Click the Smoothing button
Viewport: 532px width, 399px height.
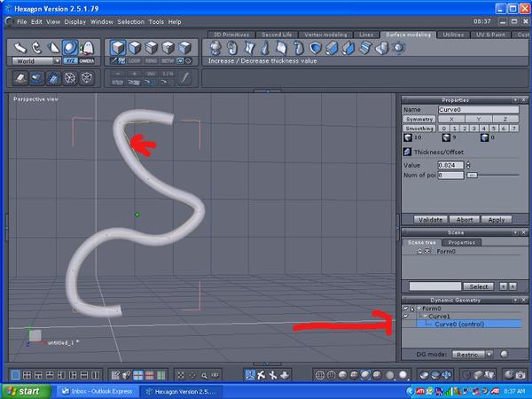(419, 129)
